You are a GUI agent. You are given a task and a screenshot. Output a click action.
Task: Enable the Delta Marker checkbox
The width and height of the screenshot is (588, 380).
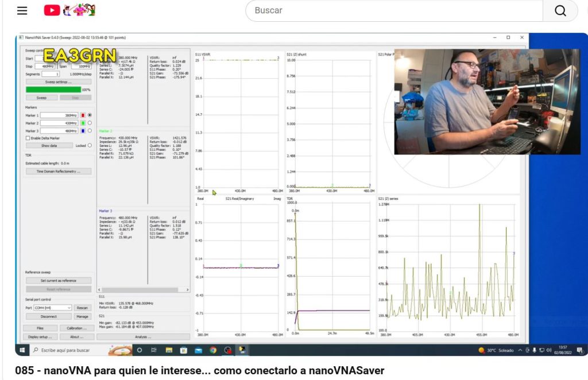[x=28, y=138]
